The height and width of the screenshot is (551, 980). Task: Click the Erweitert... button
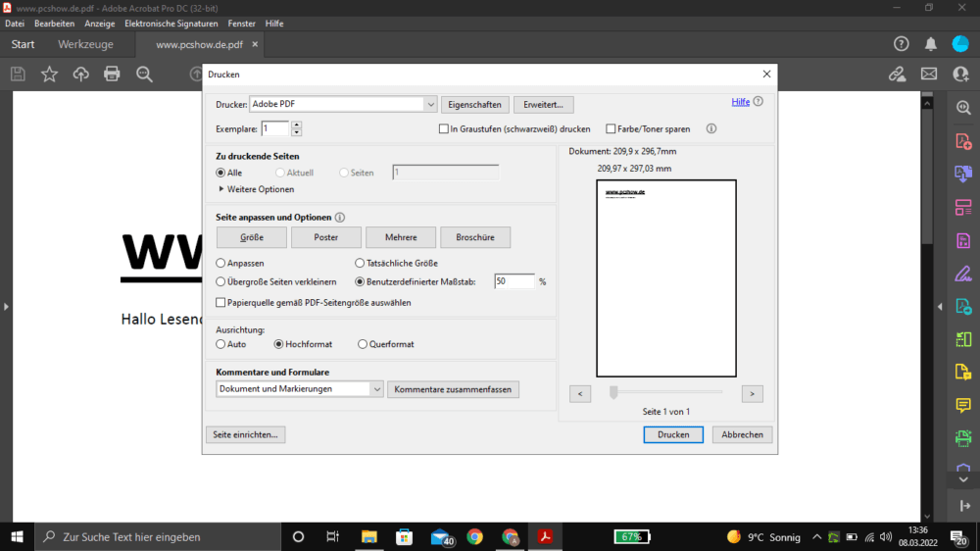543,105
